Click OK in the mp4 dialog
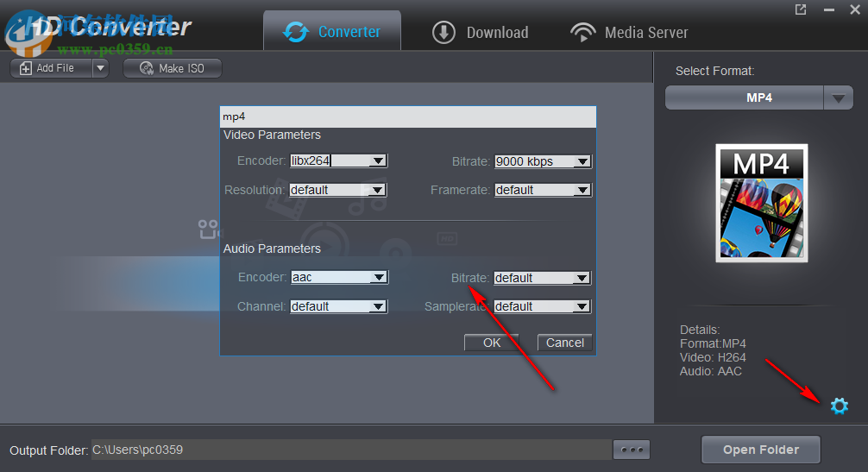 pyautogui.click(x=492, y=343)
